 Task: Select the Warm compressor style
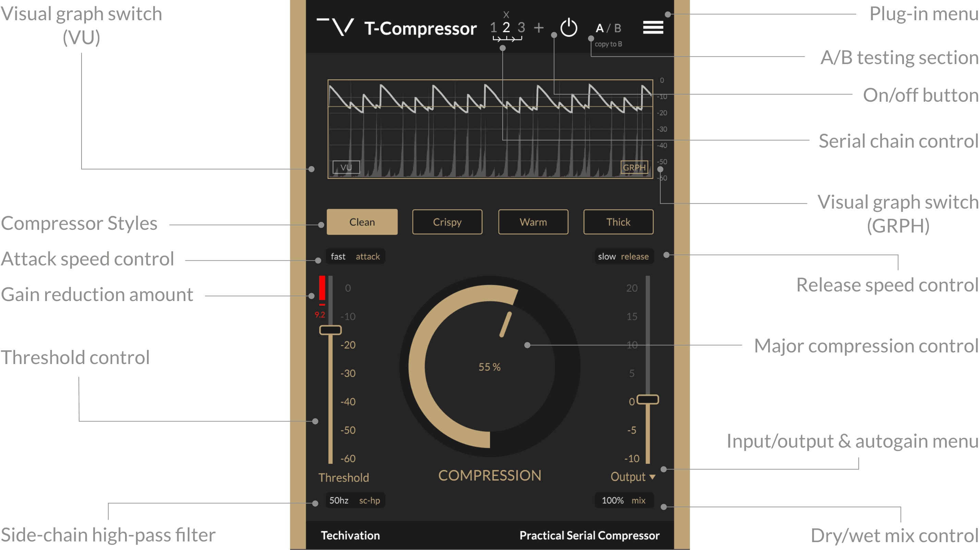pyautogui.click(x=534, y=222)
